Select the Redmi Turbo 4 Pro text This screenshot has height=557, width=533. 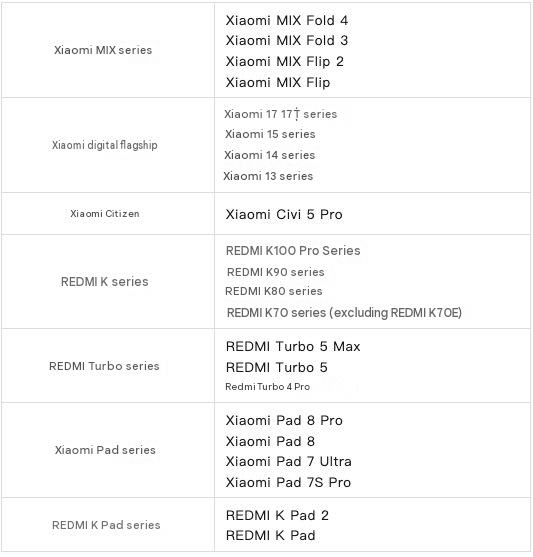(268, 386)
